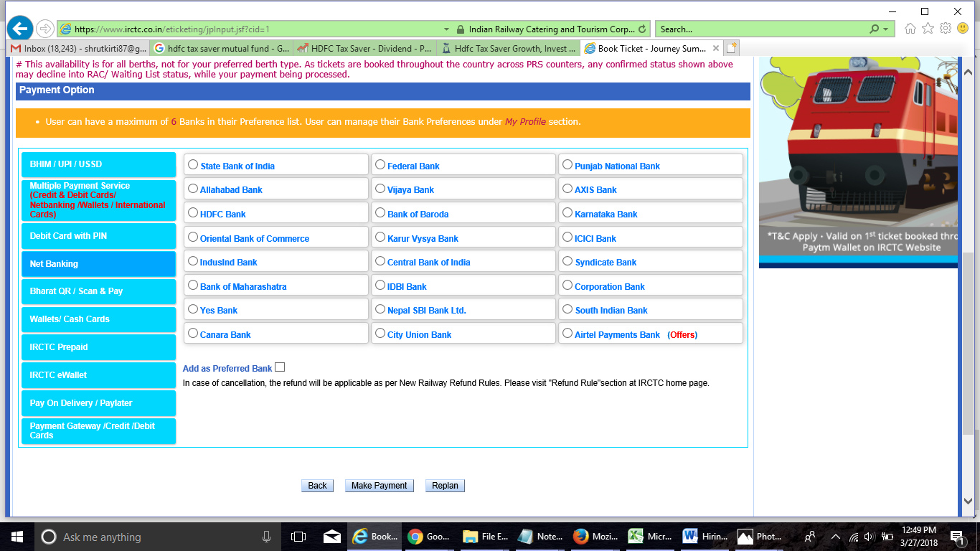The image size is (980, 551).
Task: Choose ICICI Bank as the payment bank
Action: coord(567,237)
